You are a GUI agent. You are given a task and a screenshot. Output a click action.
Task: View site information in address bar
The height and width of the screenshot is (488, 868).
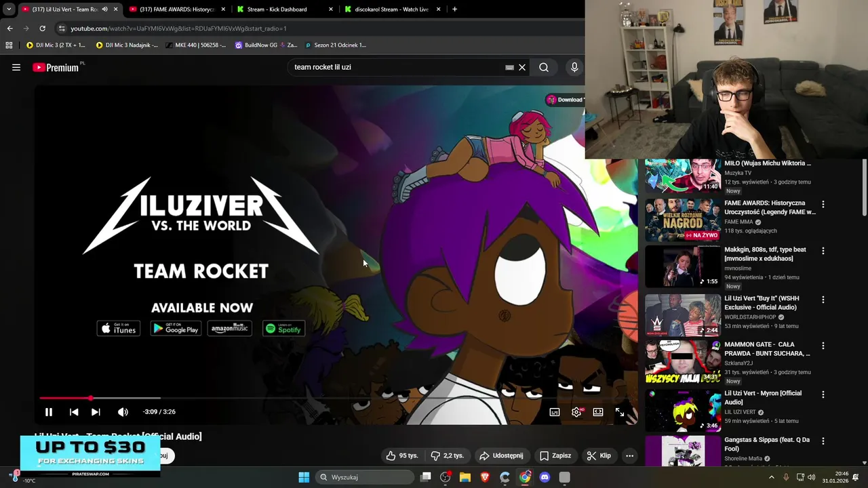(x=62, y=28)
